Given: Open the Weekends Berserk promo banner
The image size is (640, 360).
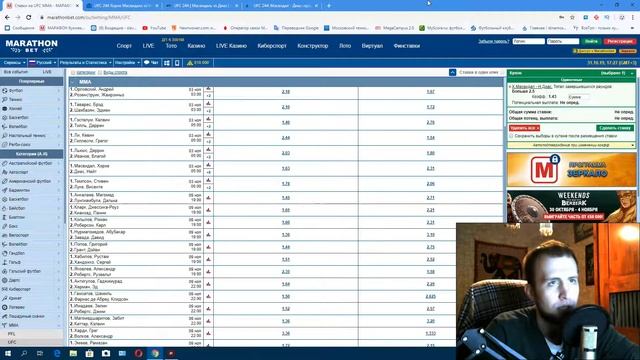Looking at the screenshot, I should click(x=571, y=206).
